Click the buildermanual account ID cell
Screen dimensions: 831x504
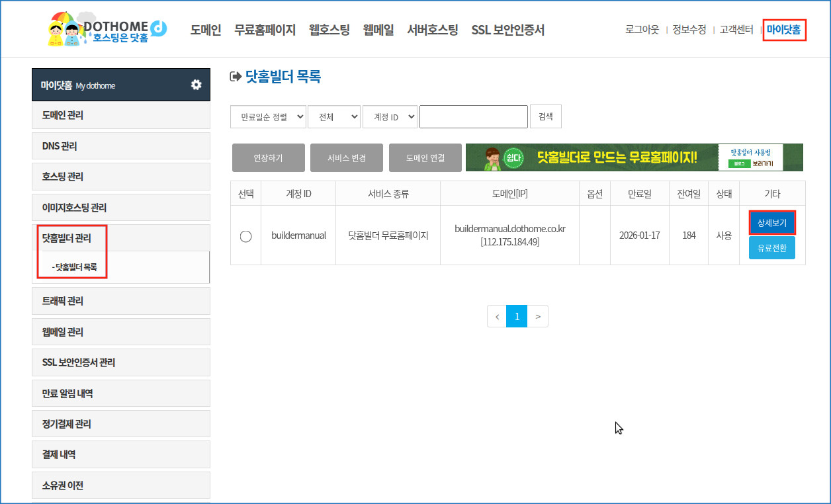pyautogui.click(x=298, y=235)
